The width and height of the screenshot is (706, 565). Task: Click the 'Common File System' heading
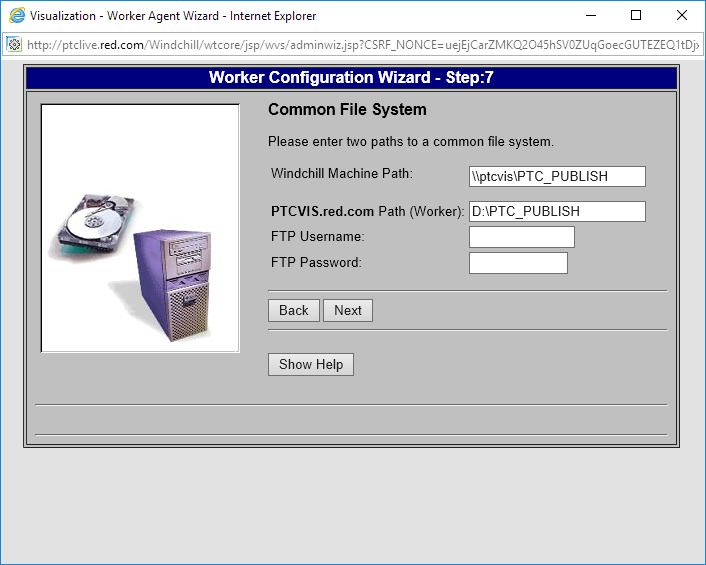[347, 109]
